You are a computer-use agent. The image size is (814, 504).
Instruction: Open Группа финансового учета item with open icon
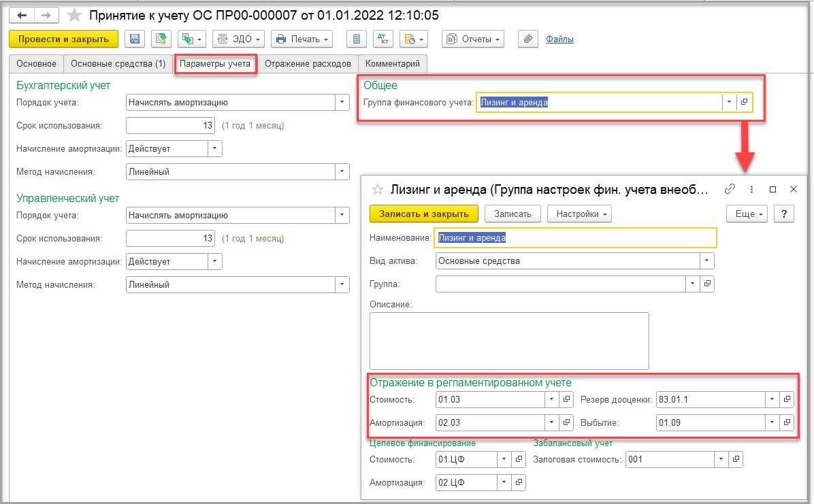(744, 102)
